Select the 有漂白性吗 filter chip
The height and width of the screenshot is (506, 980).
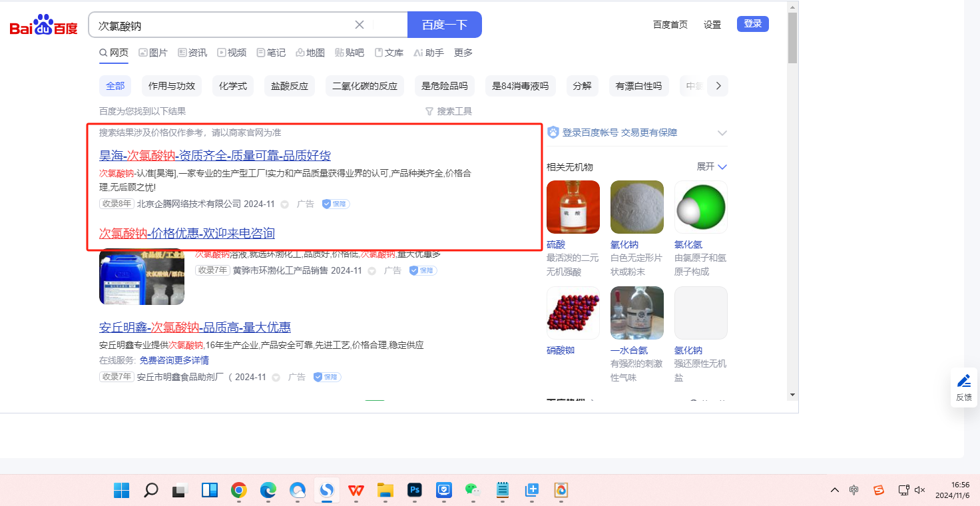click(x=639, y=86)
